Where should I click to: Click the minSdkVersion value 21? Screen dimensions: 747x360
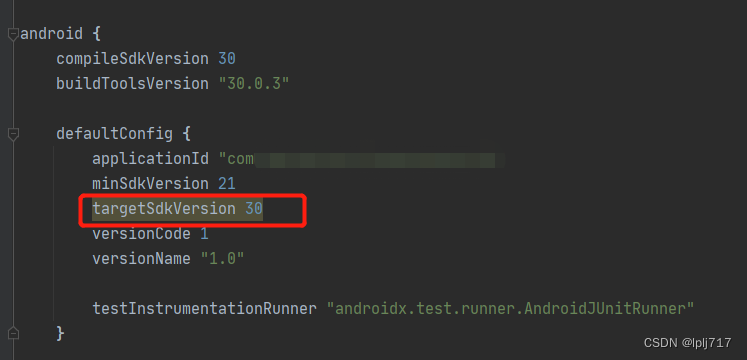pos(227,184)
